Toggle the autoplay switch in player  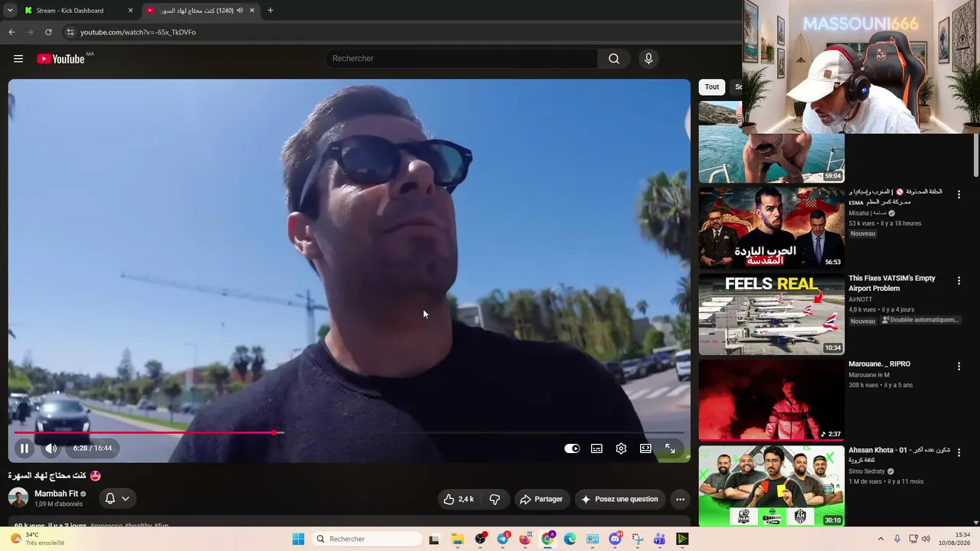[572, 448]
